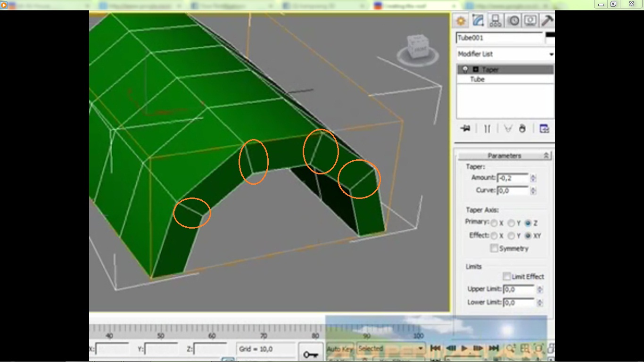
Task: Open the Utilities hammer tab
Action: [x=547, y=21]
